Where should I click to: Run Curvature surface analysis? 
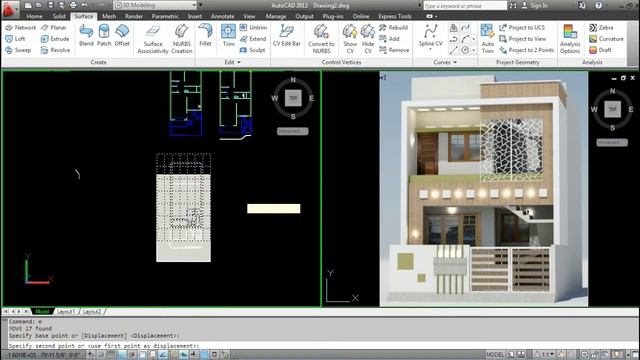point(606,39)
